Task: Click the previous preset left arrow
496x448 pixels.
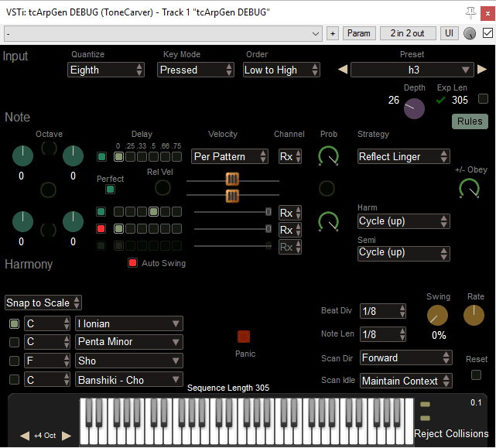Action: 343,70
